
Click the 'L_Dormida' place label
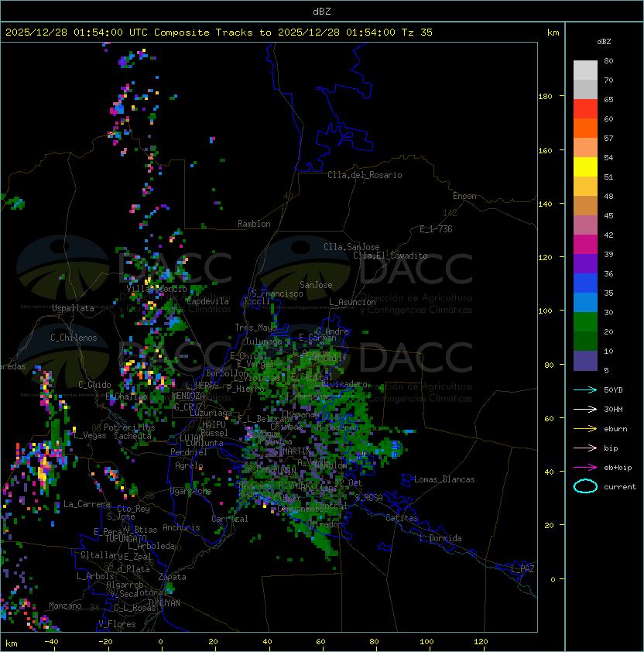tap(440, 538)
